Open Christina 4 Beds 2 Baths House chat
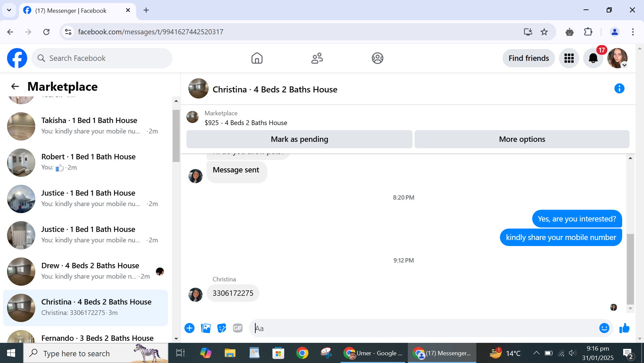Viewport: 644px width, 363px height. tap(85, 308)
